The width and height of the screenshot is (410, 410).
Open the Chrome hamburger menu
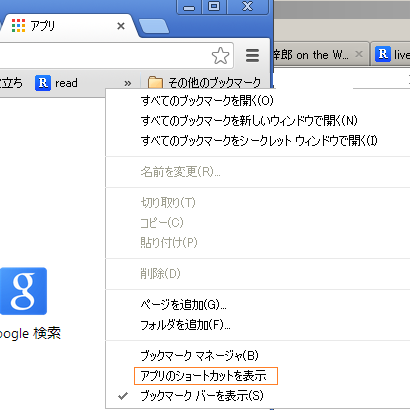coord(252,56)
